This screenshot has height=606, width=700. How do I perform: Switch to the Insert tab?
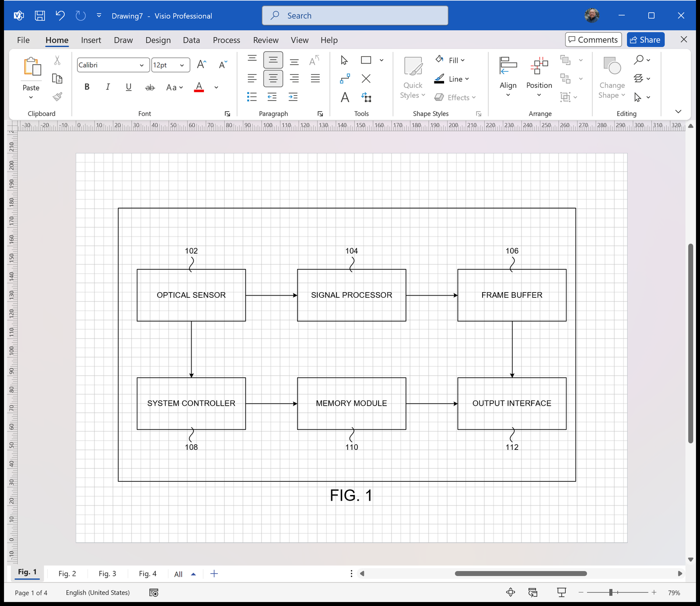(x=91, y=40)
